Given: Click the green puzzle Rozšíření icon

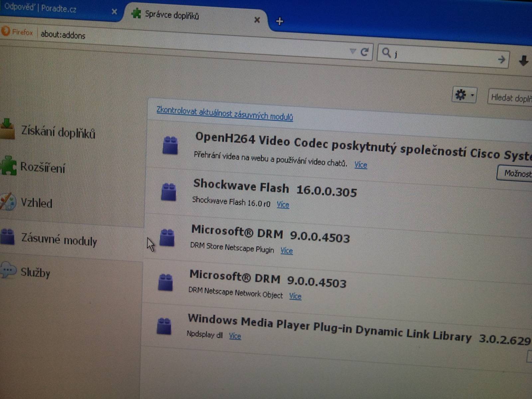Looking at the screenshot, I should coord(8,165).
